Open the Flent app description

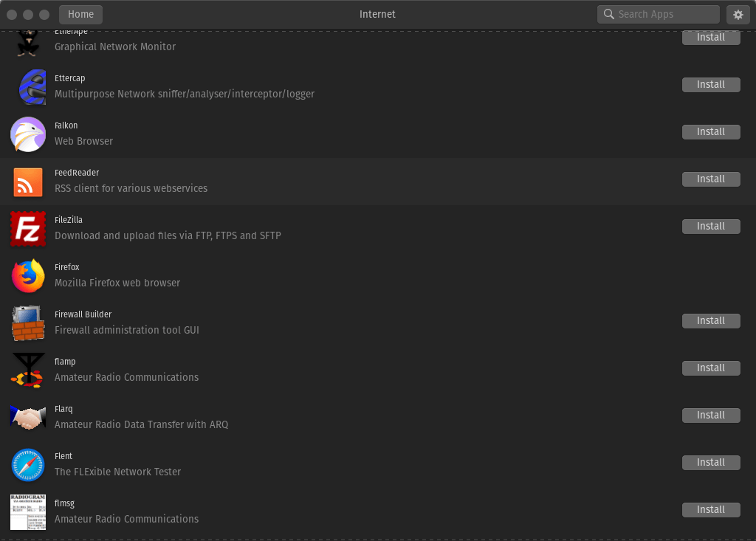pyautogui.click(x=117, y=472)
